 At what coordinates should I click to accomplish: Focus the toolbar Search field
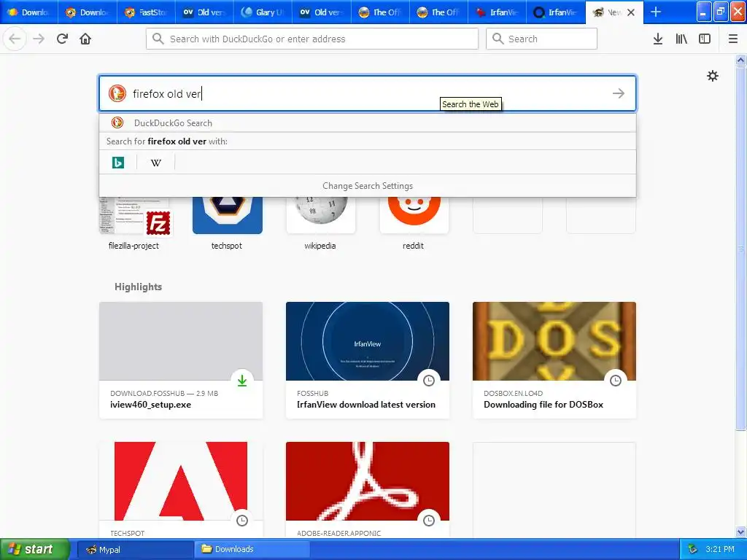pos(542,39)
